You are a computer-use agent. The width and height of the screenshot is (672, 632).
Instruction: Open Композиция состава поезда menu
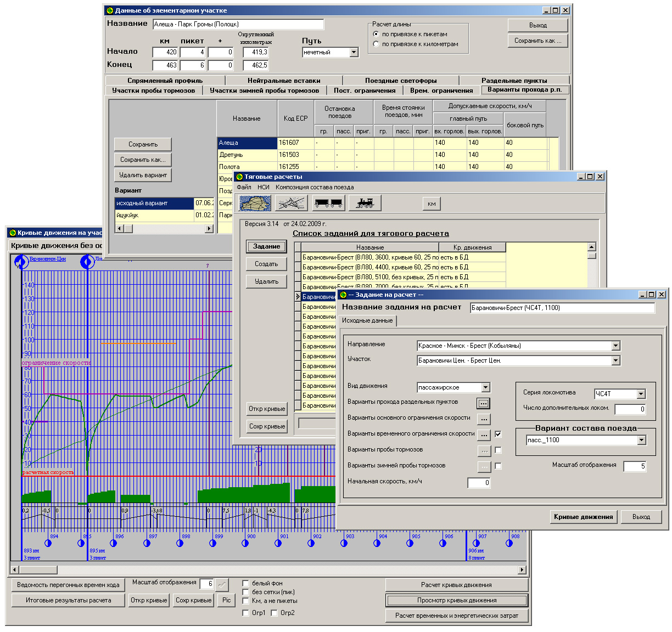coord(315,187)
